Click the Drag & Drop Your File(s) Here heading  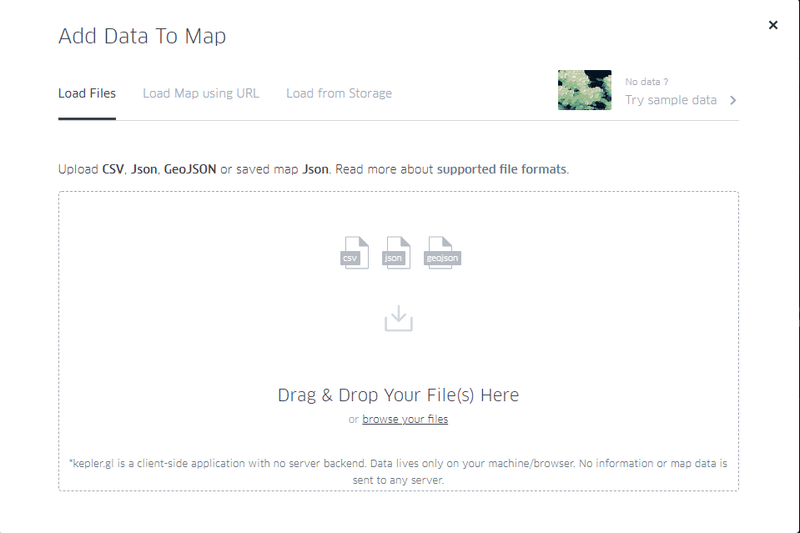(x=398, y=395)
